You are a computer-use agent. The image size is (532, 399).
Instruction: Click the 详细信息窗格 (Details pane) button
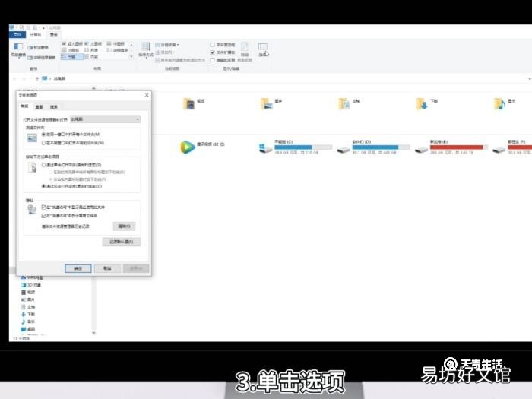tap(42, 58)
